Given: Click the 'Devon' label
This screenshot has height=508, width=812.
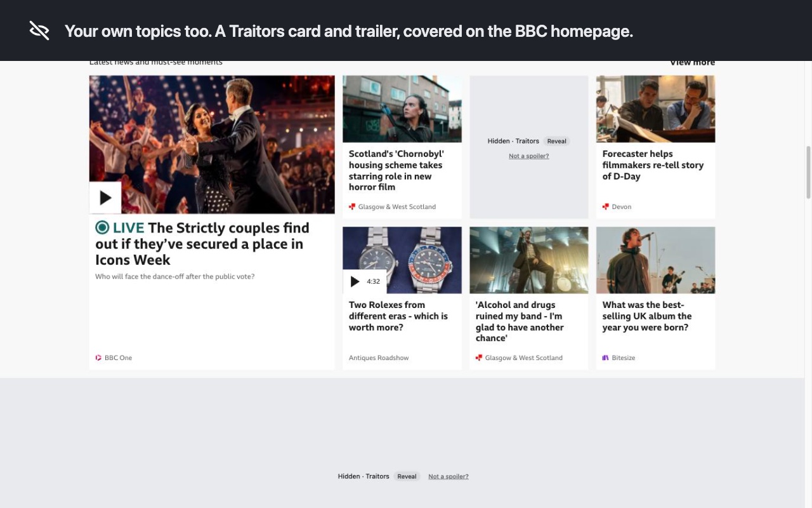Looking at the screenshot, I should 621,207.
